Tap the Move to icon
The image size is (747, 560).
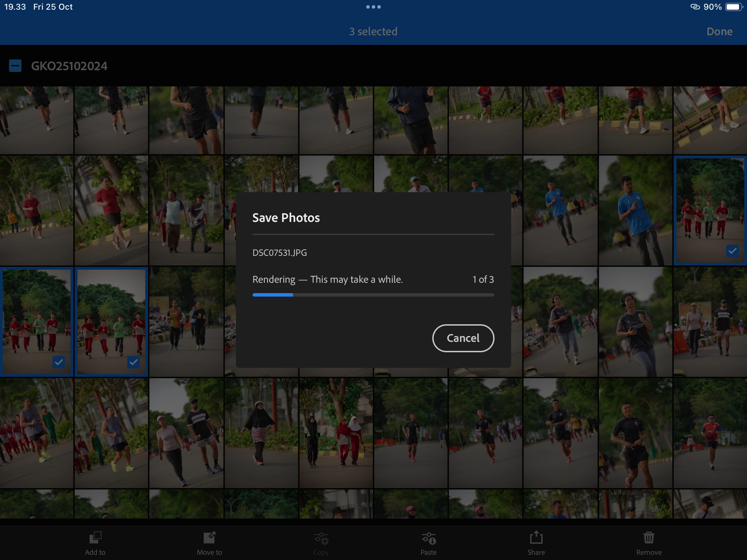pyautogui.click(x=209, y=538)
